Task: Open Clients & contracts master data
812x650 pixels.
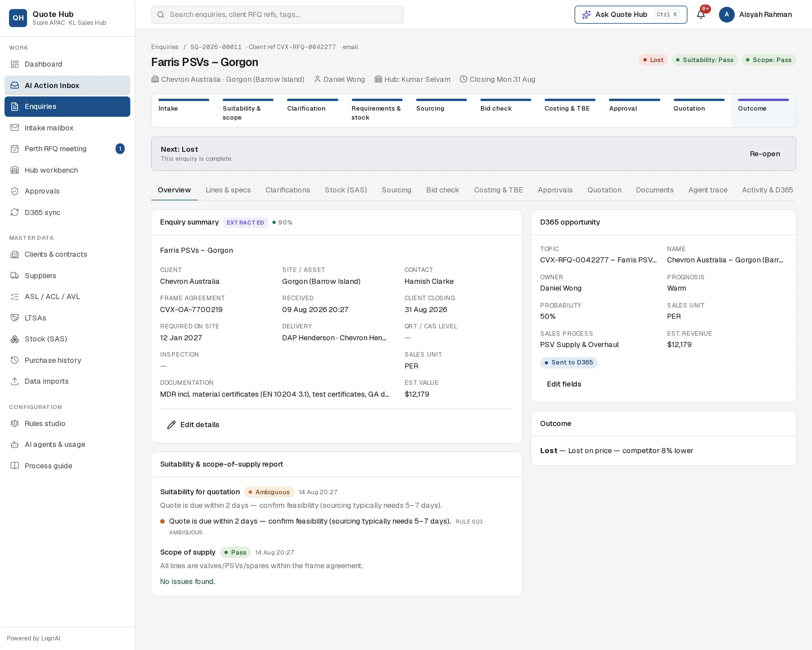Action: coord(67,254)
